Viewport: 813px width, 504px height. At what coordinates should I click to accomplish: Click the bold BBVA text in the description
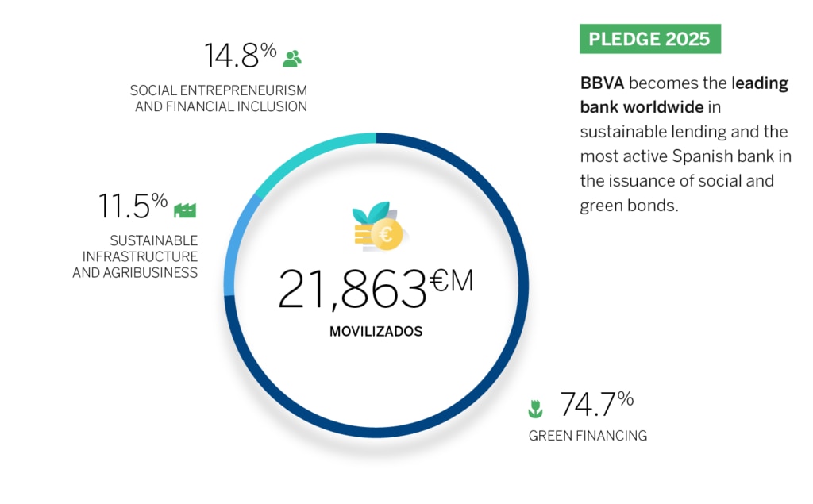[602, 83]
